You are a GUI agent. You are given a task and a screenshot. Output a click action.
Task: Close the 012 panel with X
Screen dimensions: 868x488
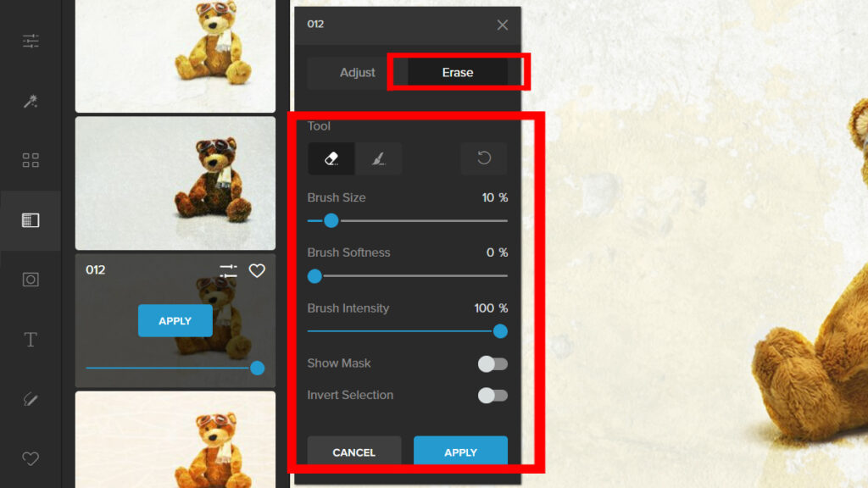pos(503,25)
